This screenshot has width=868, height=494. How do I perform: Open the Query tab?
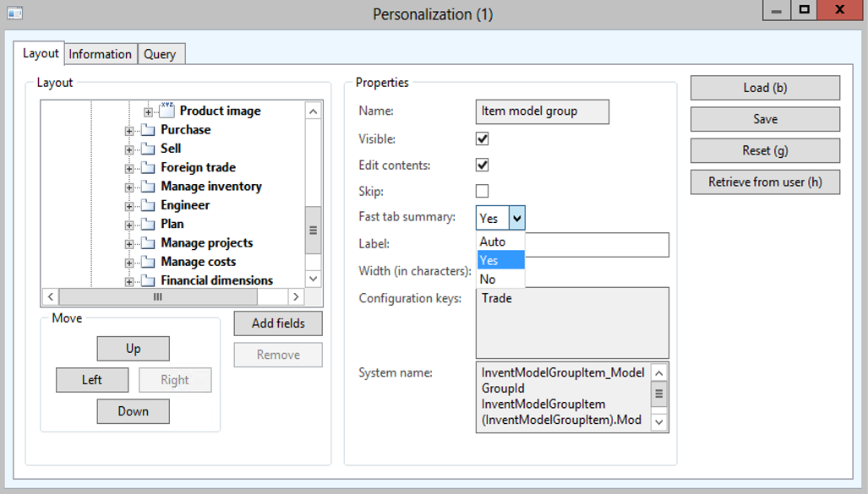160,54
